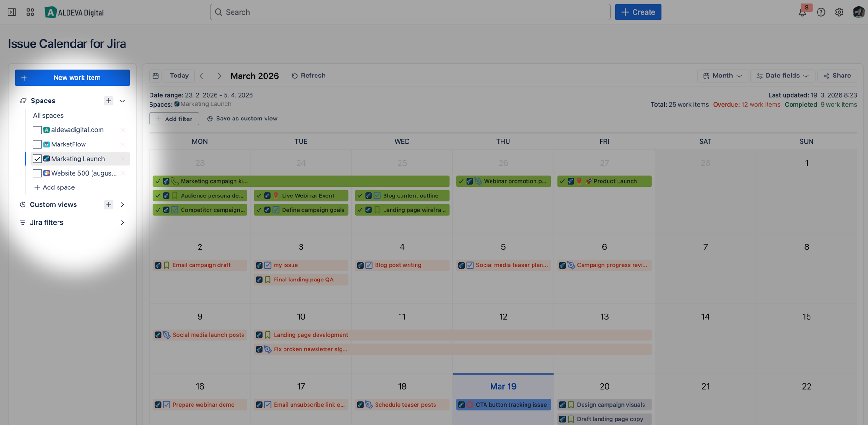Check the MarketFlow space checkbox

point(37,144)
